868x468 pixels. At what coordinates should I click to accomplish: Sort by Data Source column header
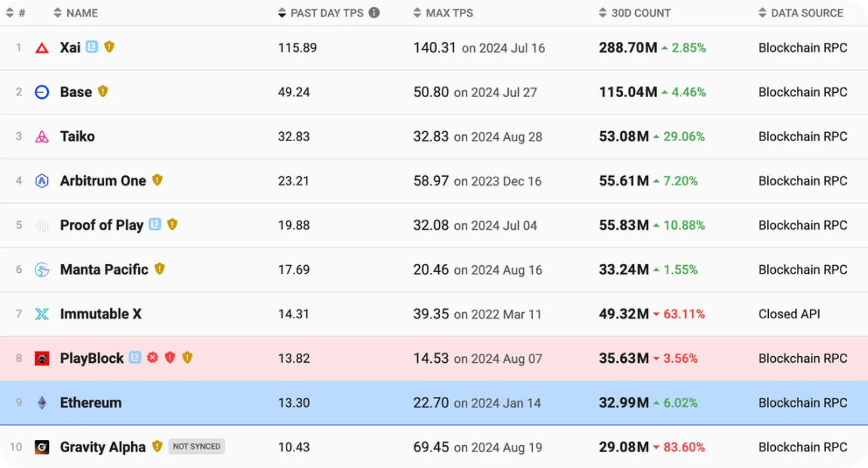(x=801, y=13)
